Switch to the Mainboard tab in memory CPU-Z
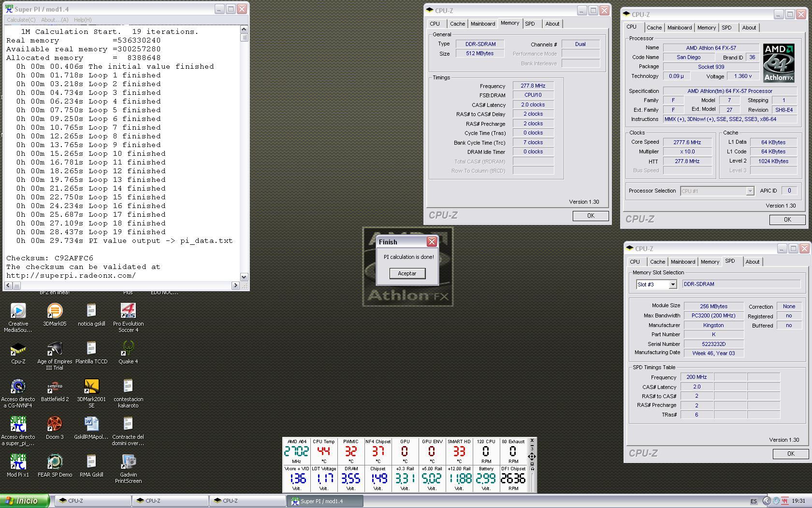This screenshot has height=508, width=812. pos(483,24)
